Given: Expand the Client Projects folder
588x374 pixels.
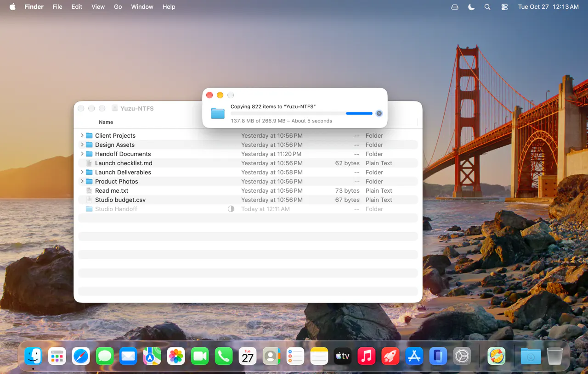Looking at the screenshot, I should (x=82, y=135).
